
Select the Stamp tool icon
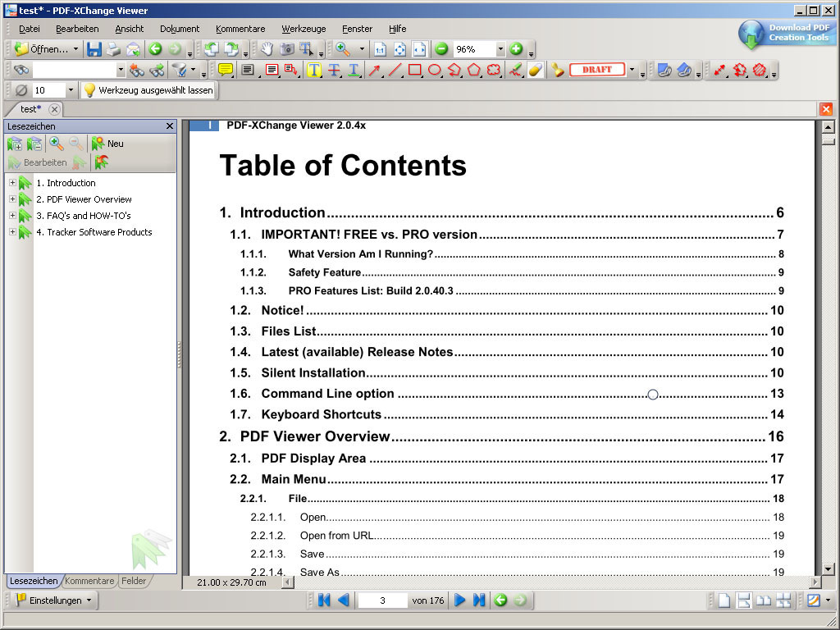[557, 70]
